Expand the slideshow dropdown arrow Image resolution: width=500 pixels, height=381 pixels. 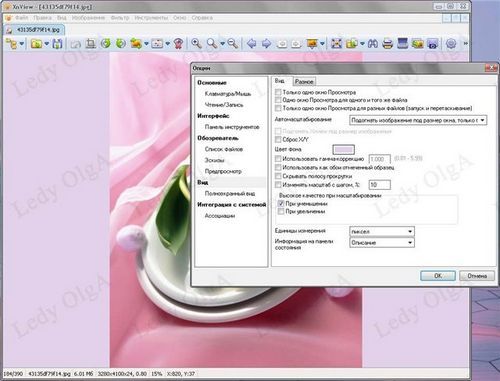(322, 44)
